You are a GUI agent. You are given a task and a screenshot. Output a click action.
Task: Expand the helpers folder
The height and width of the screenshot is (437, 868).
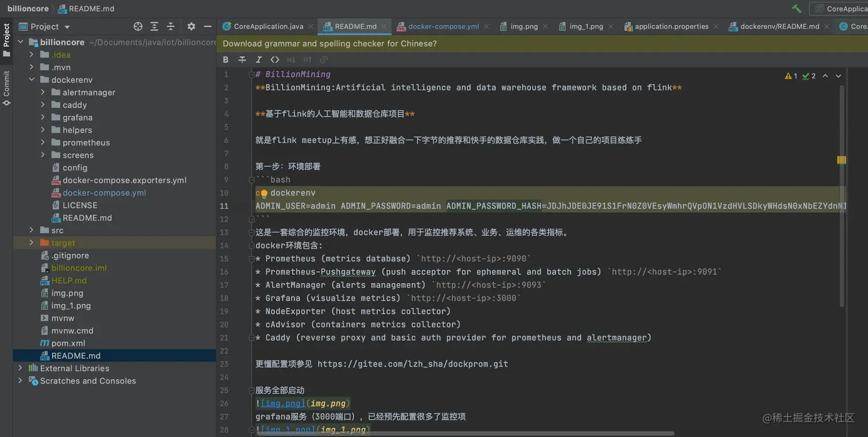click(43, 130)
